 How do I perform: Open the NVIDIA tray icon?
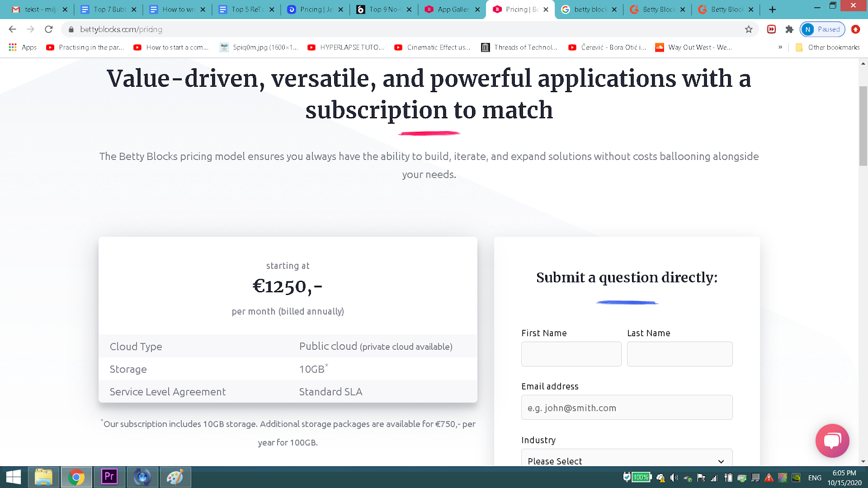point(796,478)
